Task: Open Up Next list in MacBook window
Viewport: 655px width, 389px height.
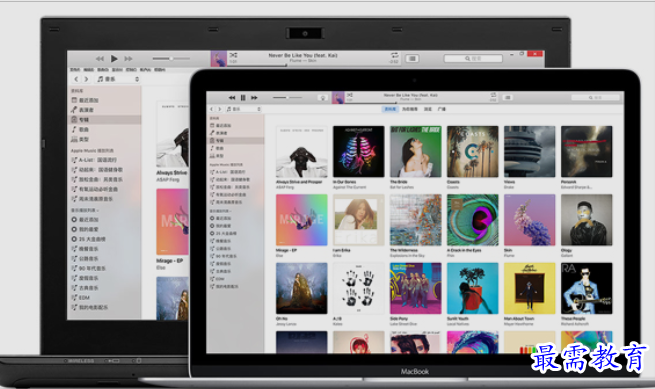Action: coord(508,98)
